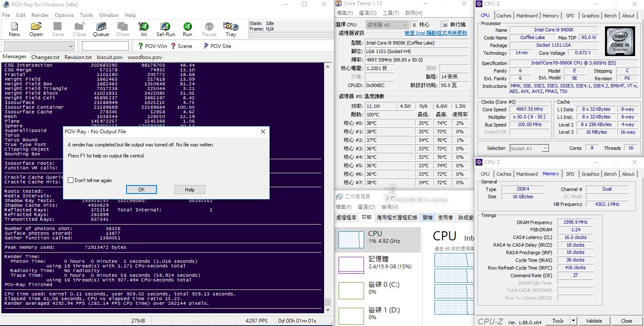Switch to App history tab in Task Manager
Viewport: 644px width, 326px height.
coord(397,217)
